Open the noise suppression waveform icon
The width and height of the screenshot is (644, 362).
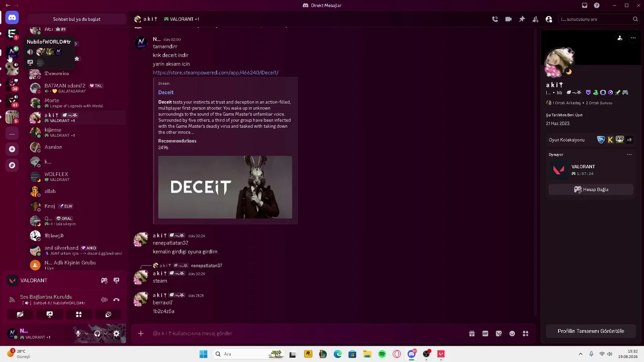[104, 300]
